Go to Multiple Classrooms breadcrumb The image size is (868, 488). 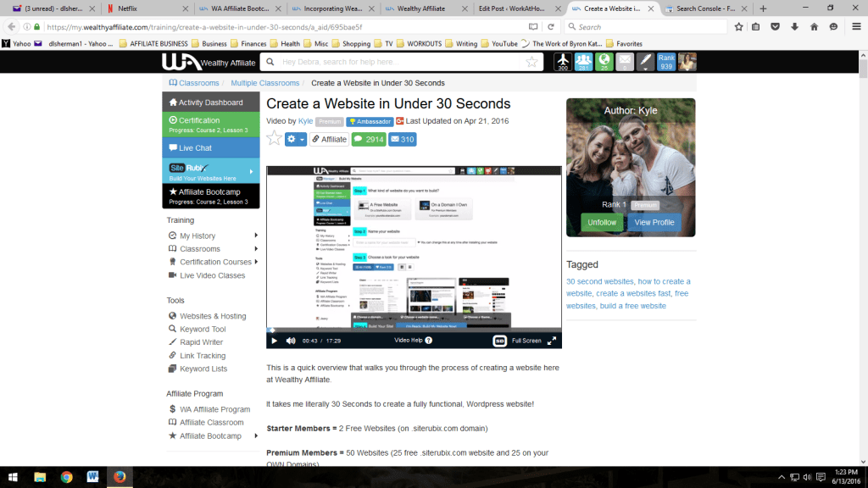264,83
